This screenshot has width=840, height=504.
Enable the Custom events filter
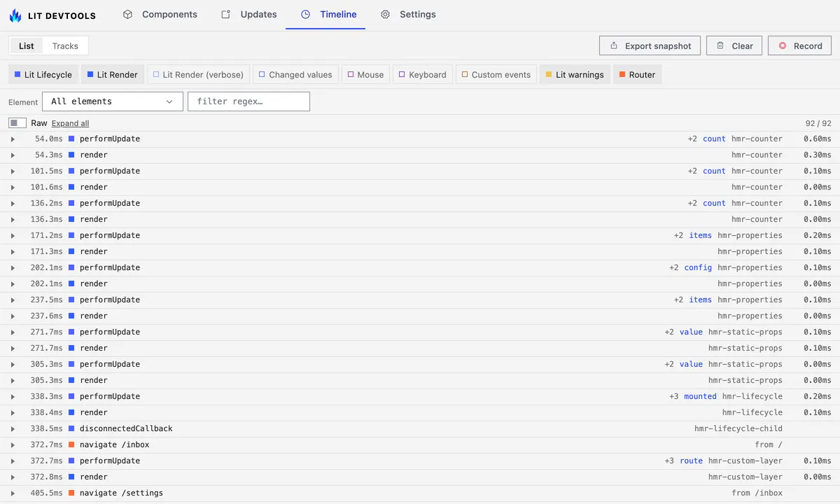coord(496,75)
